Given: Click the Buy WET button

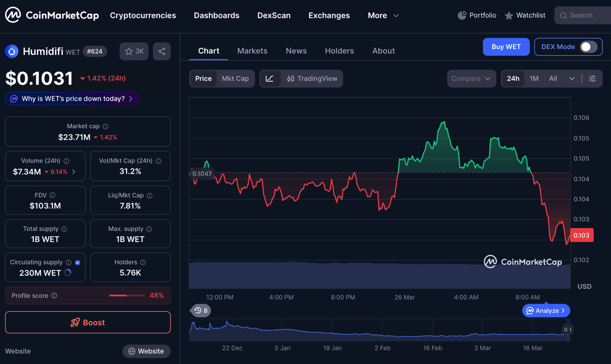Looking at the screenshot, I should [506, 47].
